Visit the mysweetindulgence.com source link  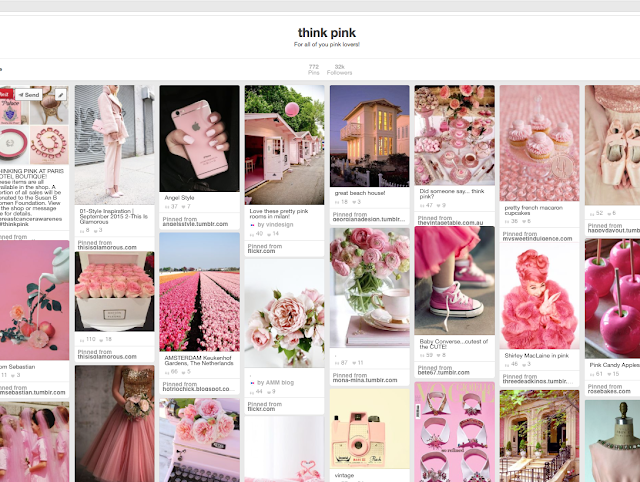[x=537, y=239]
